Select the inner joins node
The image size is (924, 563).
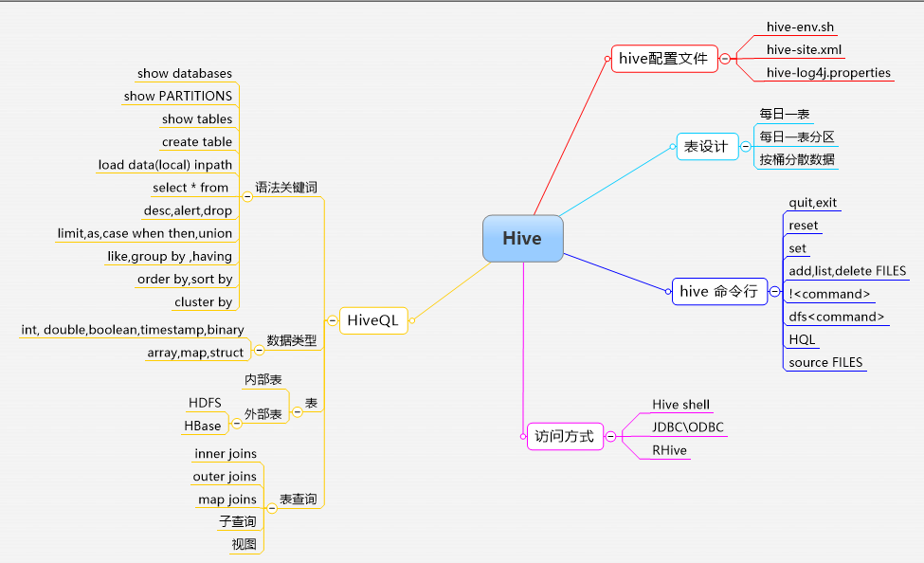225,453
